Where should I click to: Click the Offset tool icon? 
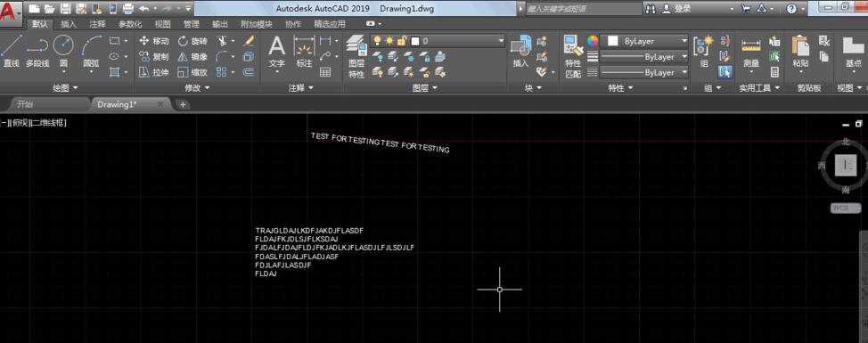(x=249, y=72)
